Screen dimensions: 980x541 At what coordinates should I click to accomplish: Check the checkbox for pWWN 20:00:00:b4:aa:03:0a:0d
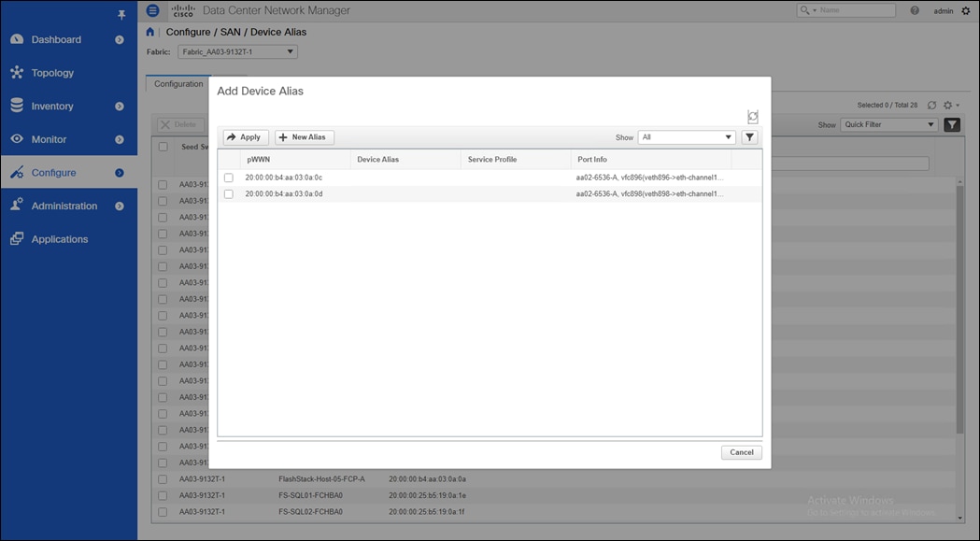click(x=227, y=193)
